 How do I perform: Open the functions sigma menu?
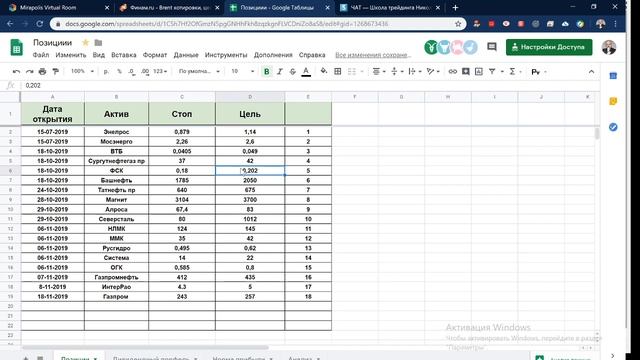click(513, 71)
